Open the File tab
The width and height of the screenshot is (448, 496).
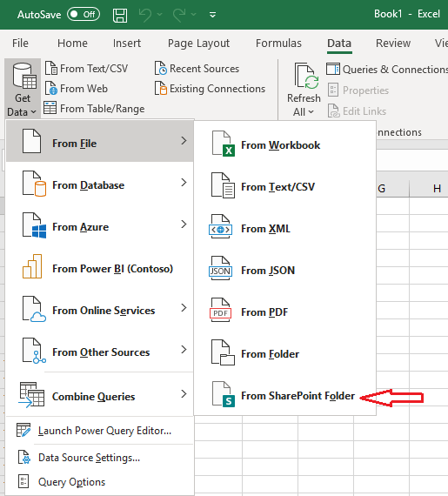pyautogui.click(x=20, y=43)
